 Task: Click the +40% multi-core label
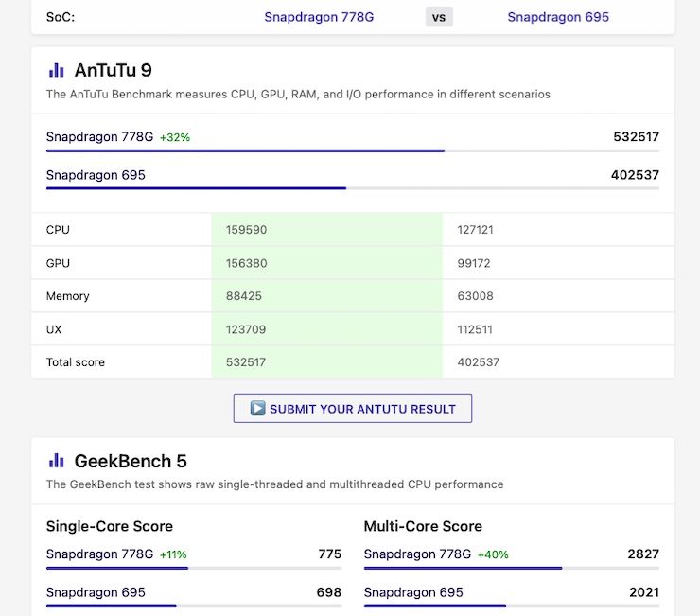493,554
